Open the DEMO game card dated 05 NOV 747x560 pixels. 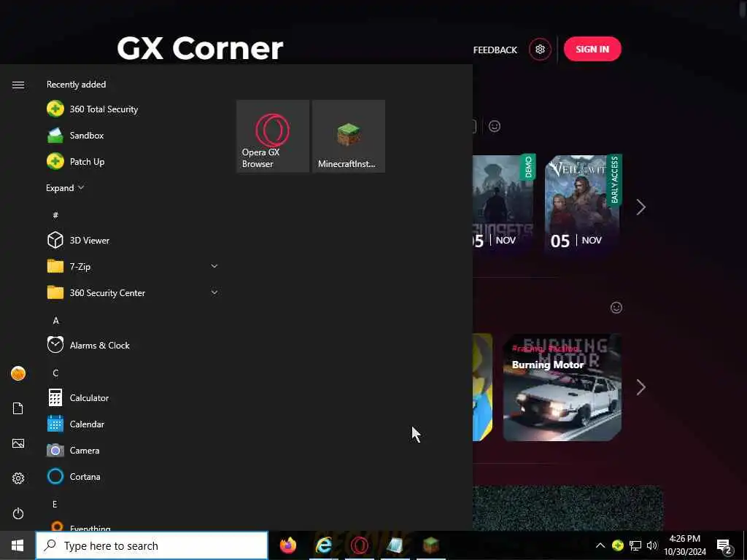[504, 203]
